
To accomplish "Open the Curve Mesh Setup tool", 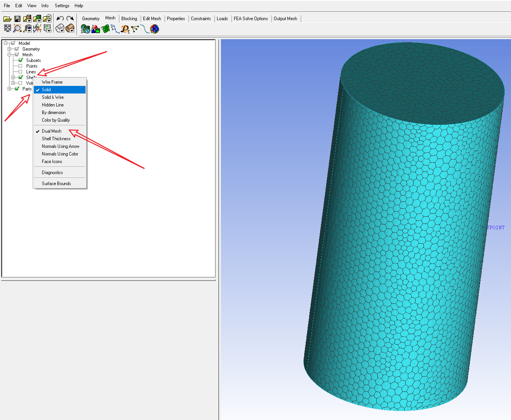I will coord(115,29).
